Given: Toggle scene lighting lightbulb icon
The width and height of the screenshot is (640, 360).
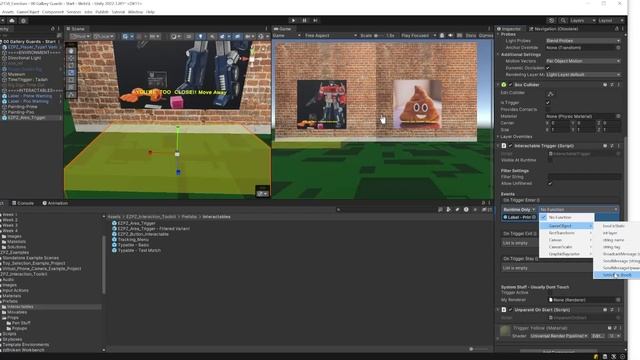Looking at the screenshot, I should (x=200, y=36).
